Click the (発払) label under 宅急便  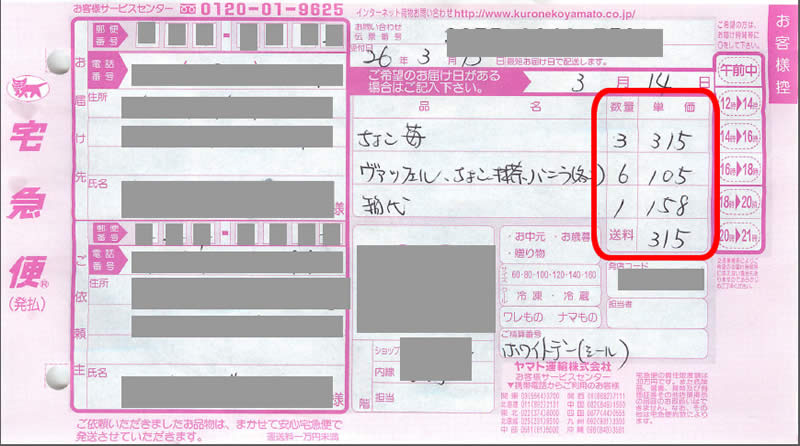[27, 304]
